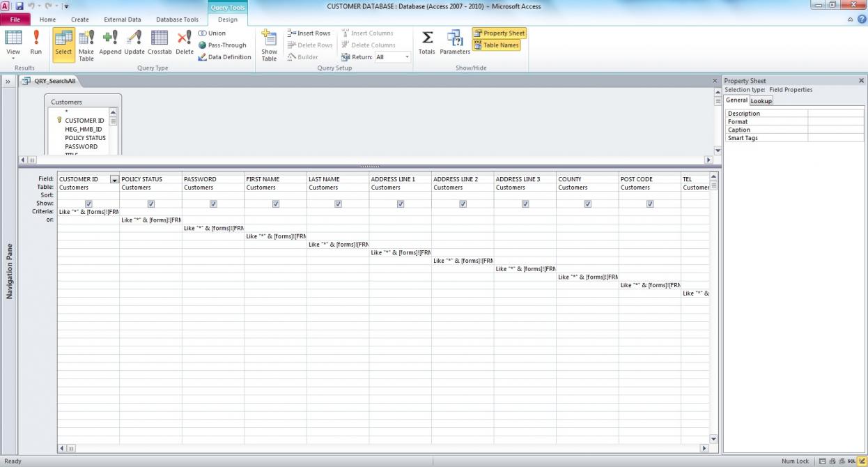Screen dimensions: 868x467
Task: Switch to Lookup tab in Property Sheet
Action: (761, 100)
